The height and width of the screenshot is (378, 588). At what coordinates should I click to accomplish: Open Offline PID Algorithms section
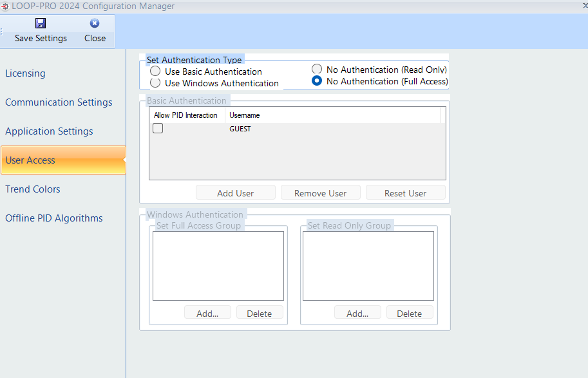(x=54, y=218)
